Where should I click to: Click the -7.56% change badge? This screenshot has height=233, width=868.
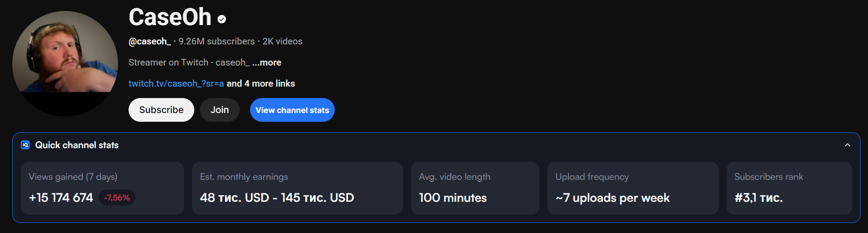117,198
